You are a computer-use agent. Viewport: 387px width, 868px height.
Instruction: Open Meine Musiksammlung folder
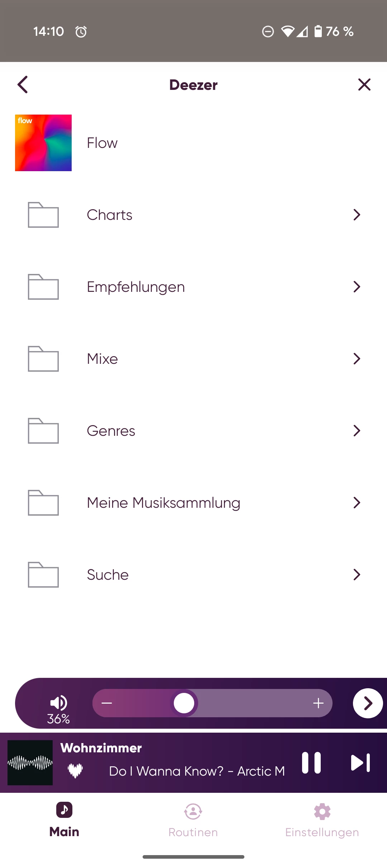163,503
